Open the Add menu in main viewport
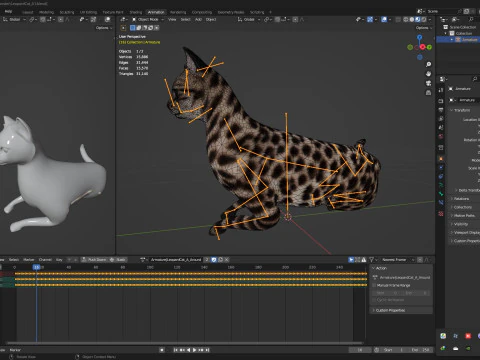Image resolution: width=480 pixels, height=360 pixels. click(198, 20)
